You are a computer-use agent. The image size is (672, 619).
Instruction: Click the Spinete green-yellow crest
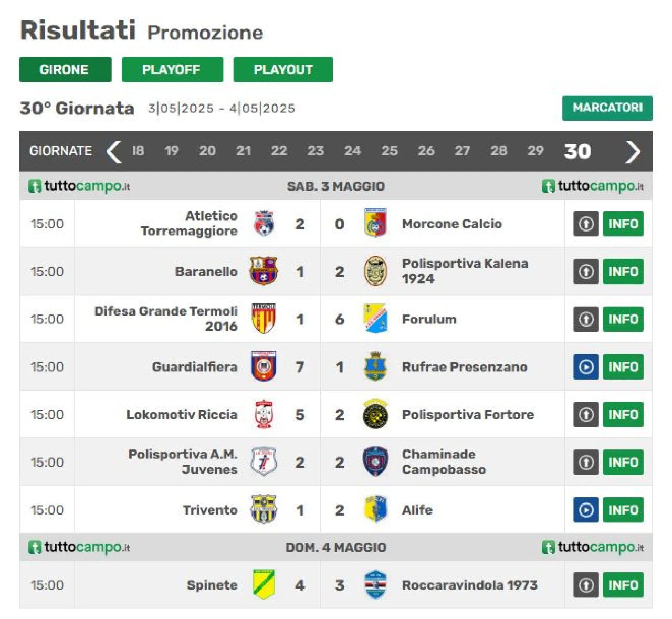pyautogui.click(x=264, y=584)
